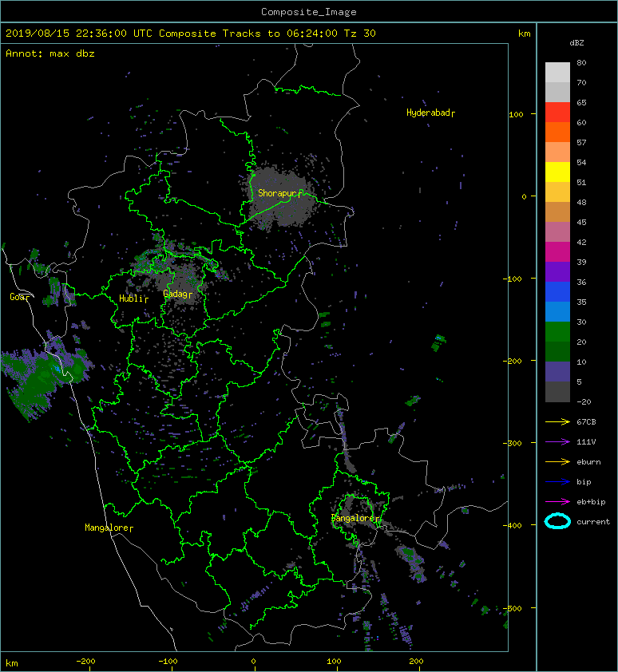Screen dimensions: 618x672
Task: Click the purple 111V arrow legend icon
Action: click(x=557, y=442)
